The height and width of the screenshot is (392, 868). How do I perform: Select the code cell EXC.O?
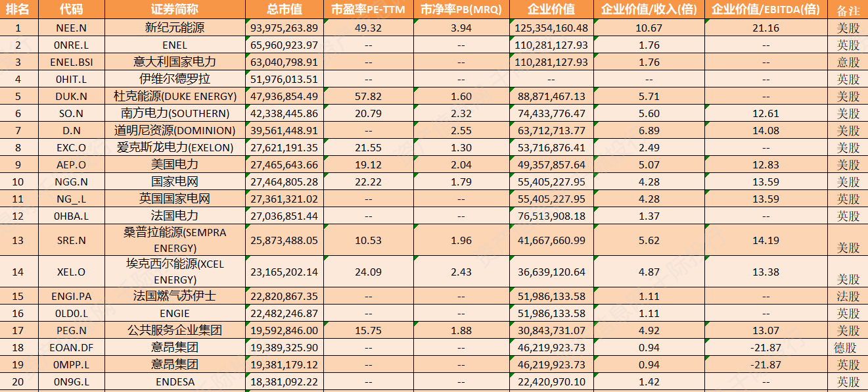(x=72, y=147)
